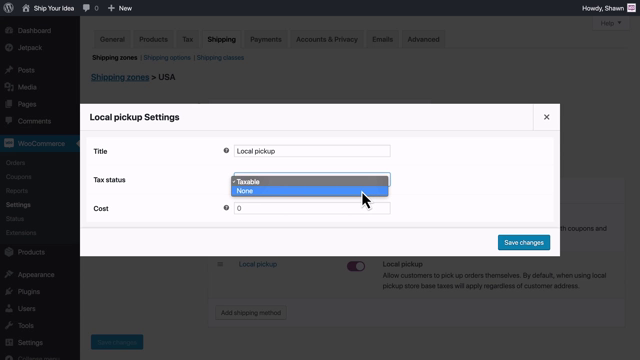Image resolution: width=640 pixels, height=360 pixels.
Task: Open the General settings tab
Action: (x=112, y=39)
